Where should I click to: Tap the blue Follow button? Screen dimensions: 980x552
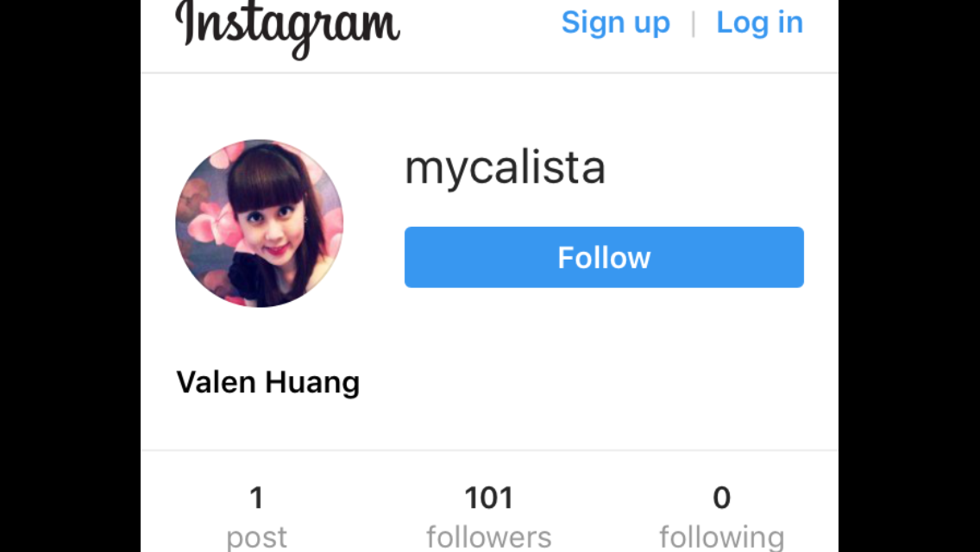pos(604,257)
